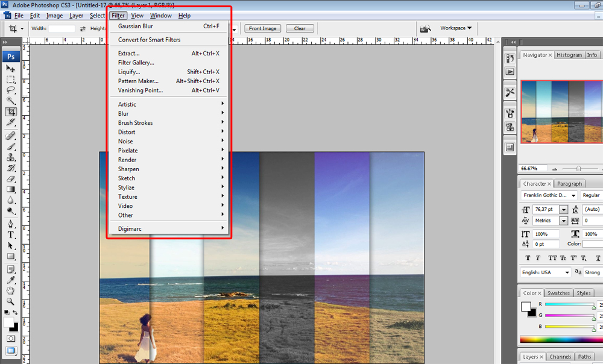Open Layer Comps icon in dock

pyautogui.click(x=510, y=148)
